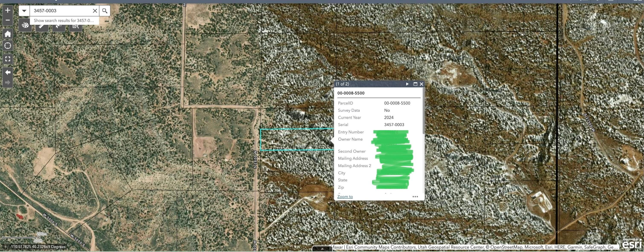Toggle fullscreen map view
The width and height of the screenshot is (644, 252).
click(x=8, y=59)
